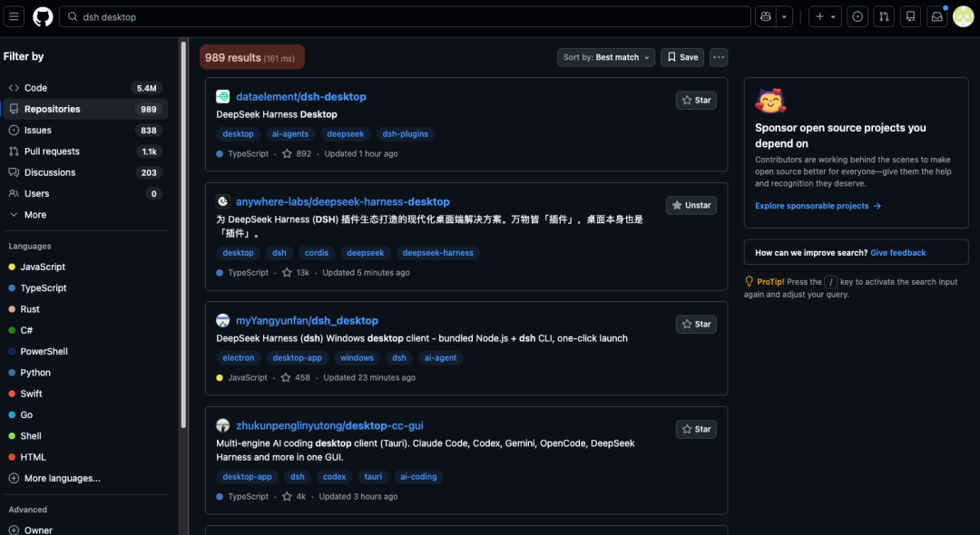This screenshot has width=980, height=535.
Task: Select dsh-plugins topic tag
Action: 405,134
